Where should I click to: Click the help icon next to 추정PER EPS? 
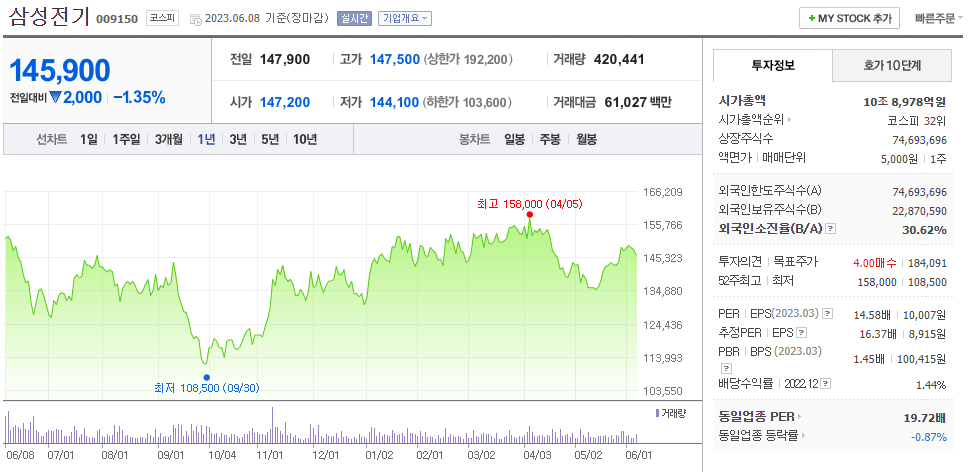[802, 333]
